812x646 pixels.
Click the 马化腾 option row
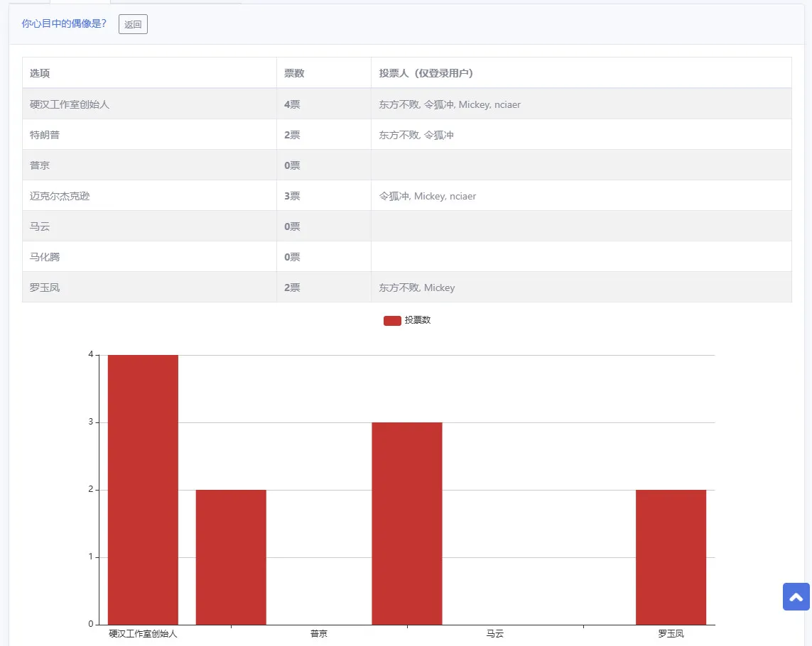tap(406, 257)
